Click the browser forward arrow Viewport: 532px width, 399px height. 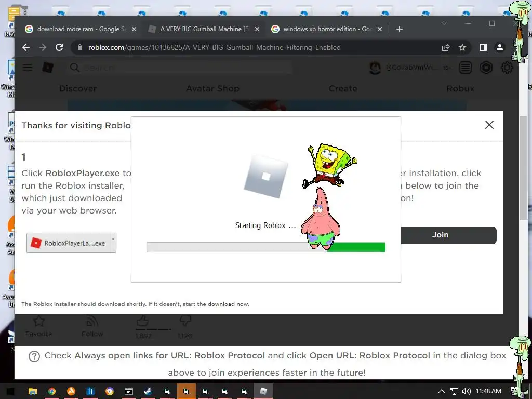[43, 47]
